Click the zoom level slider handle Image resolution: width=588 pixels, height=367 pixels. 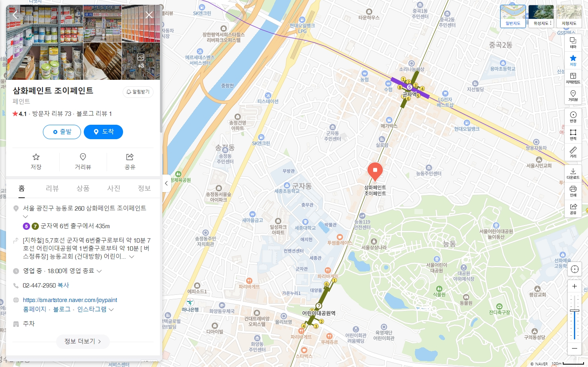point(574,310)
